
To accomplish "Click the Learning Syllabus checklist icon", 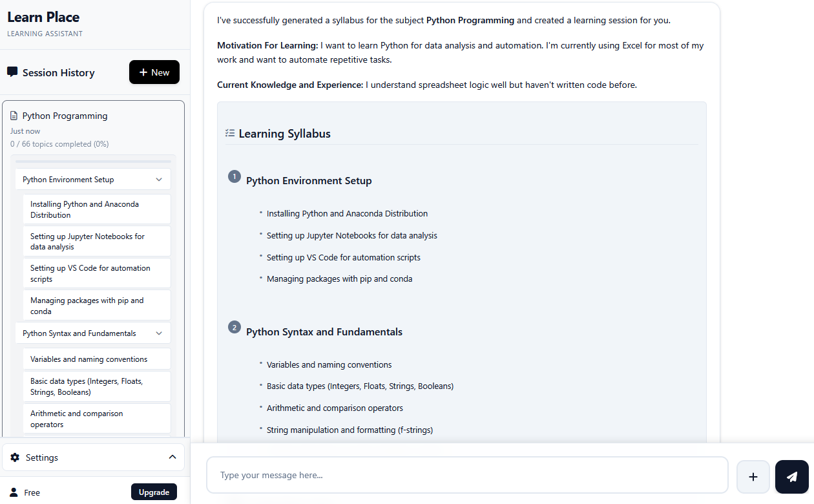I will coord(230,133).
